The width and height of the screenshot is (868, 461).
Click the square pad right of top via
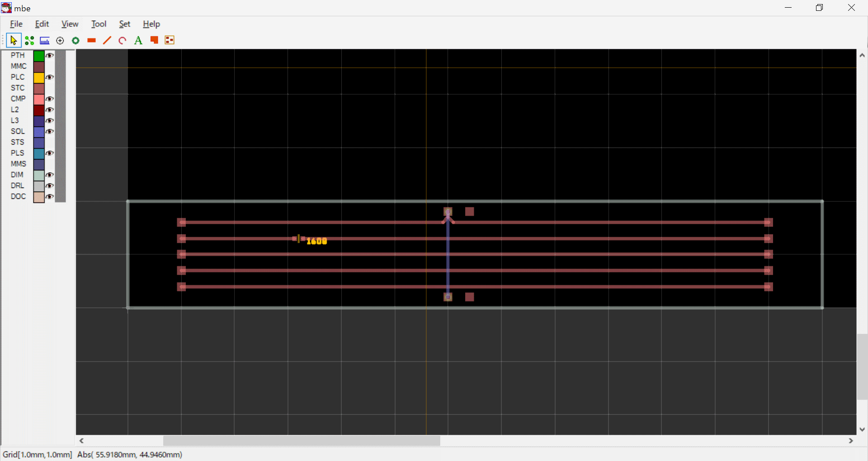click(470, 212)
